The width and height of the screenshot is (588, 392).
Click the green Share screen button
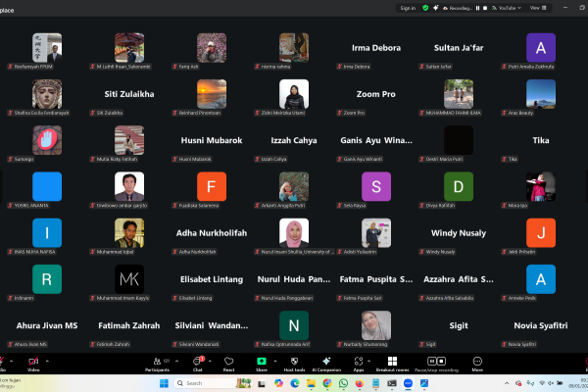262,363
